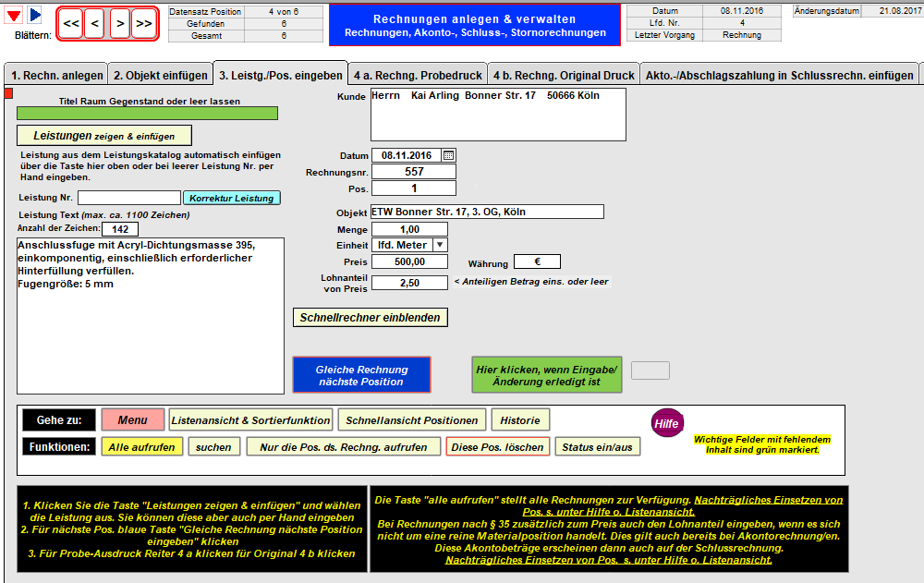Click the Datum field showing 08.11.2016

[407, 155]
